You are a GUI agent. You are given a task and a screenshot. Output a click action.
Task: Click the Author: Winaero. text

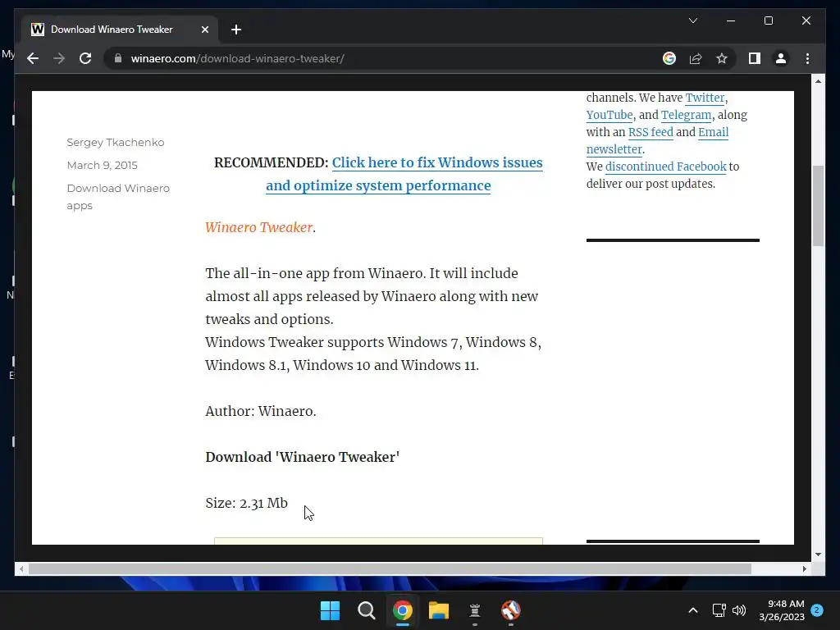point(260,411)
